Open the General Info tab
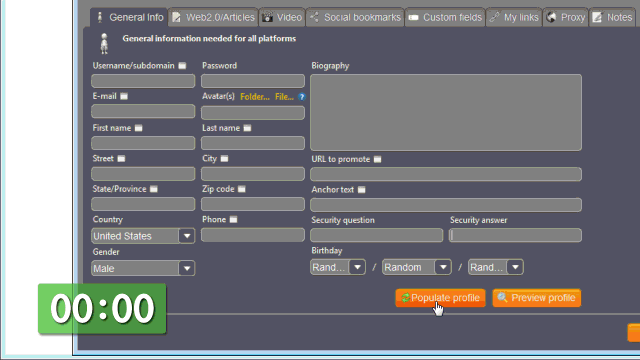The image size is (640, 360). (x=129, y=17)
